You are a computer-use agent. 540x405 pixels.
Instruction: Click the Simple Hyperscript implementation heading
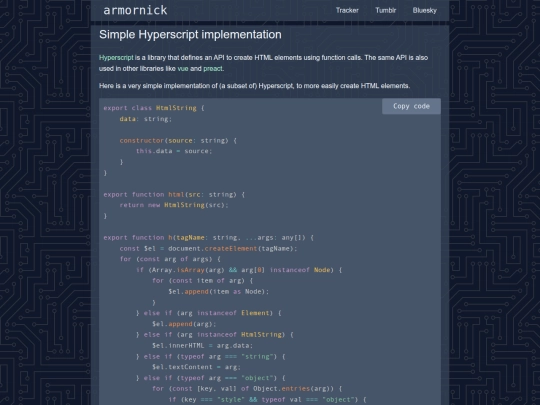pos(190,34)
